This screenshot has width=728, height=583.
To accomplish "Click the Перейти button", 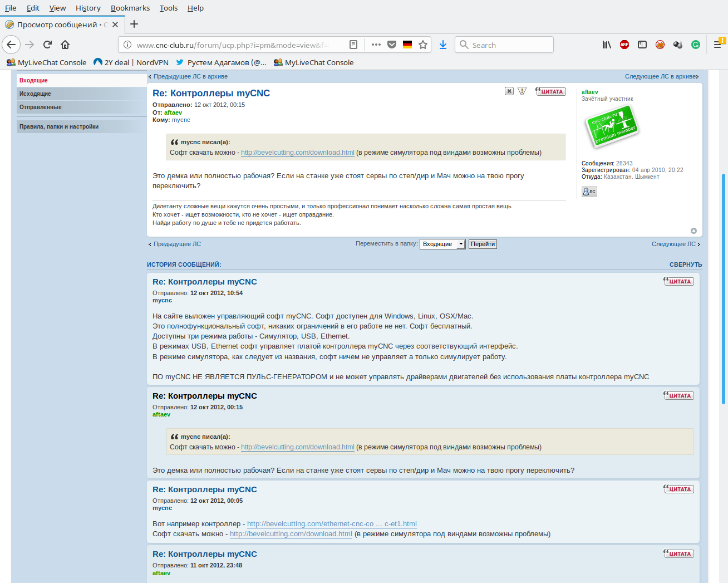I will [483, 244].
